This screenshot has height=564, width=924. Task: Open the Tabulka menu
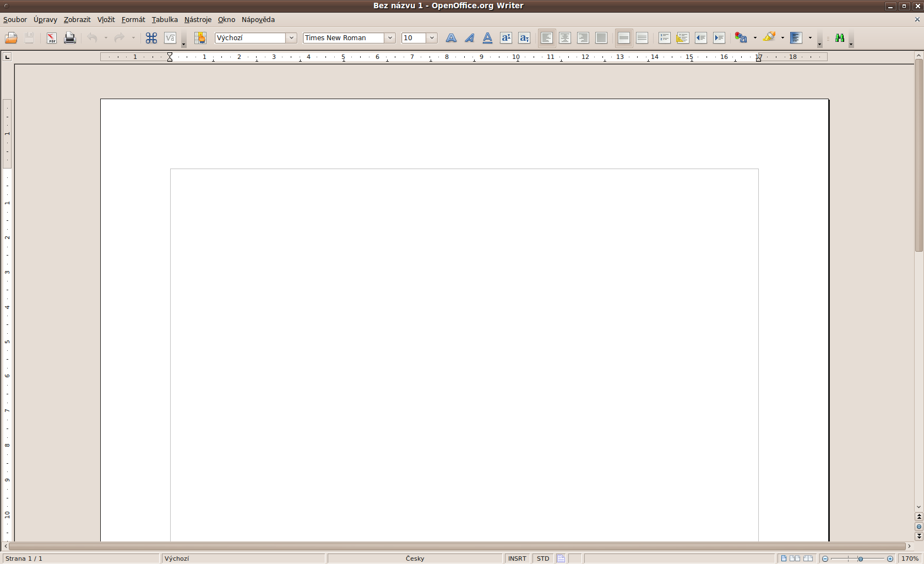pyautogui.click(x=165, y=20)
